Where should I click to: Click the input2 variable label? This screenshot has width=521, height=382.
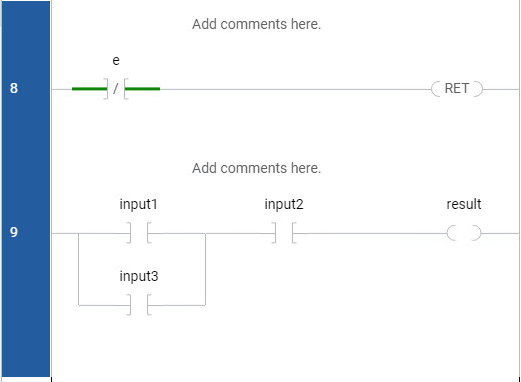(284, 204)
